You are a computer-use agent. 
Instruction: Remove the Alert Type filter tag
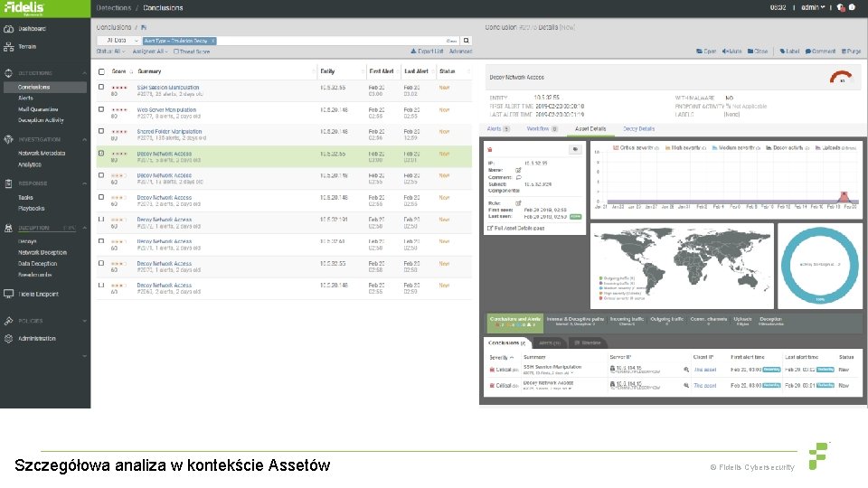coord(212,41)
